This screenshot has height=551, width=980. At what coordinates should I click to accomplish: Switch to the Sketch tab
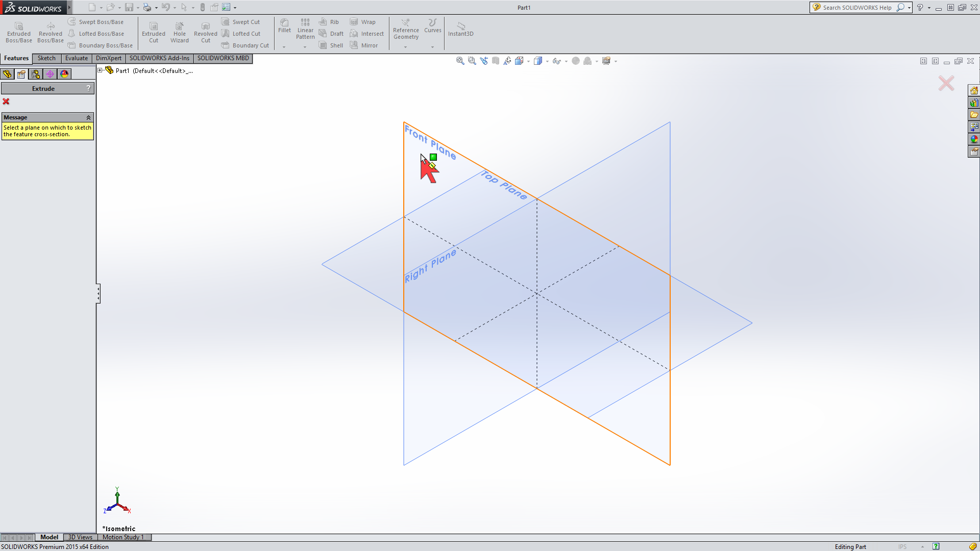click(x=46, y=58)
